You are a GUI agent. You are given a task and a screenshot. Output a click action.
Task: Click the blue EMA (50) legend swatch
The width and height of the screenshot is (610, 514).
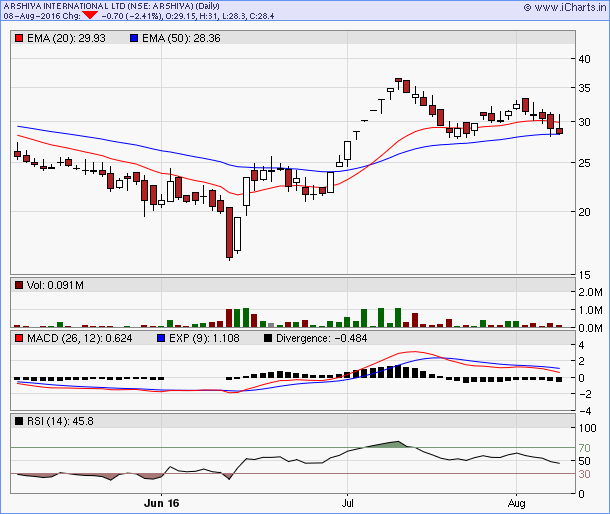tap(134, 38)
